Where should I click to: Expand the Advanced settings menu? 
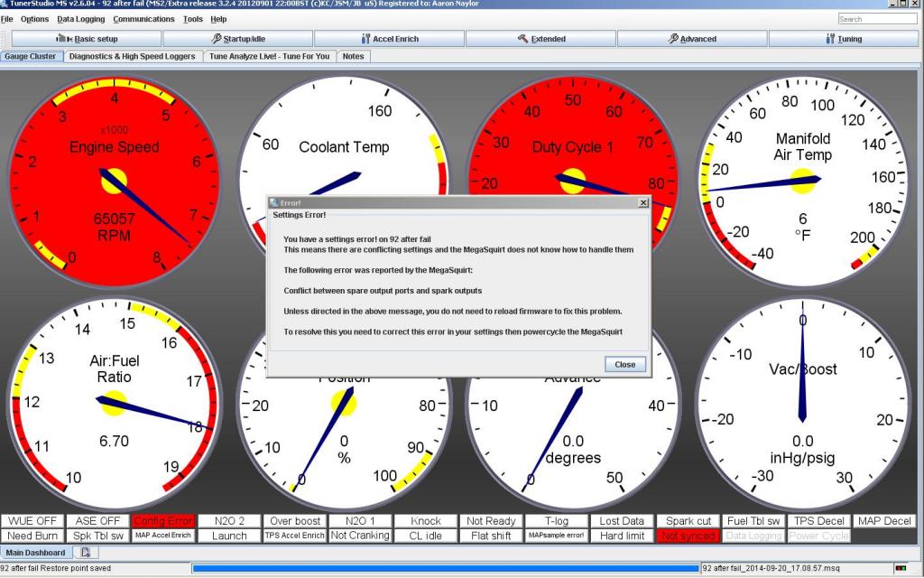coord(692,39)
